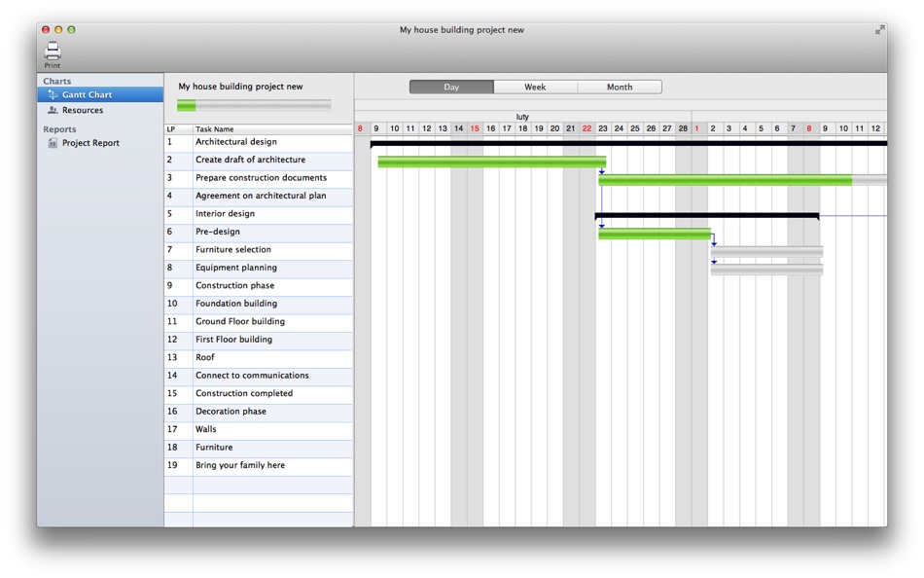The height and width of the screenshot is (578, 924).
Task: Click the Project Report document icon
Action: 53,143
